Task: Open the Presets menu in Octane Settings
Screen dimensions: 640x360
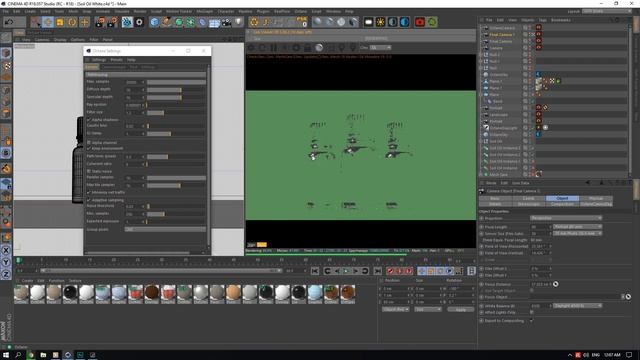Action: 116,60
